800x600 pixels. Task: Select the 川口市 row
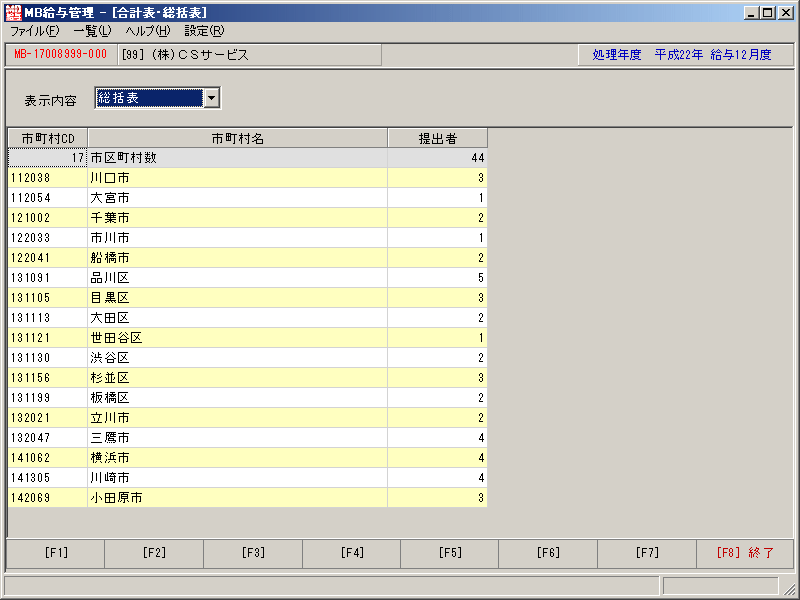click(247, 178)
